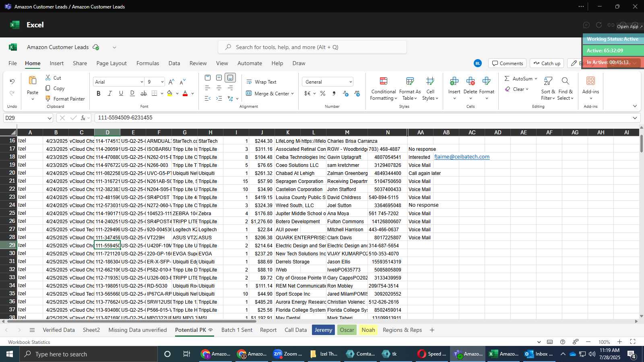Center text horizontally in cell
The image size is (644, 362).
pyautogui.click(x=219, y=88)
